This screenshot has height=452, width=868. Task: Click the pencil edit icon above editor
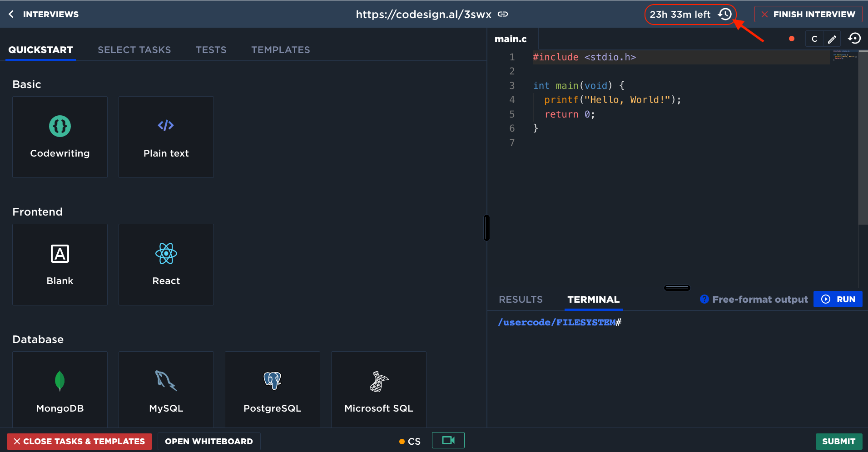pos(832,39)
